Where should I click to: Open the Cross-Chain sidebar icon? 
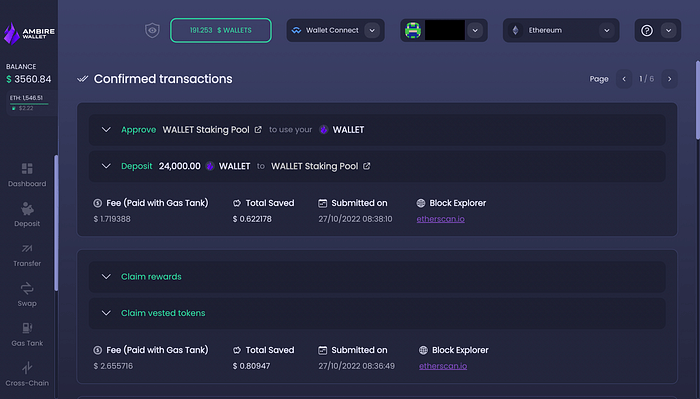click(27, 368)
